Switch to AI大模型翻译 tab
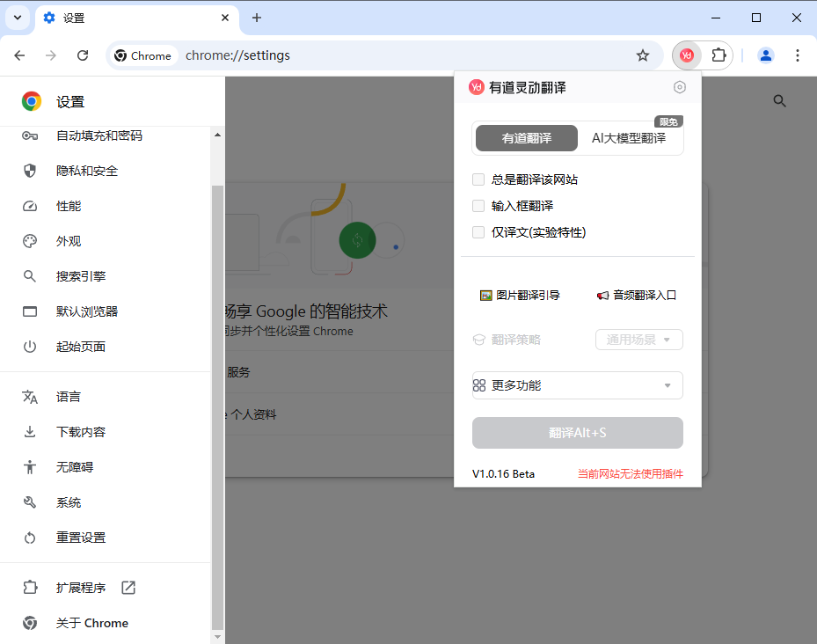 coord(630,138)
